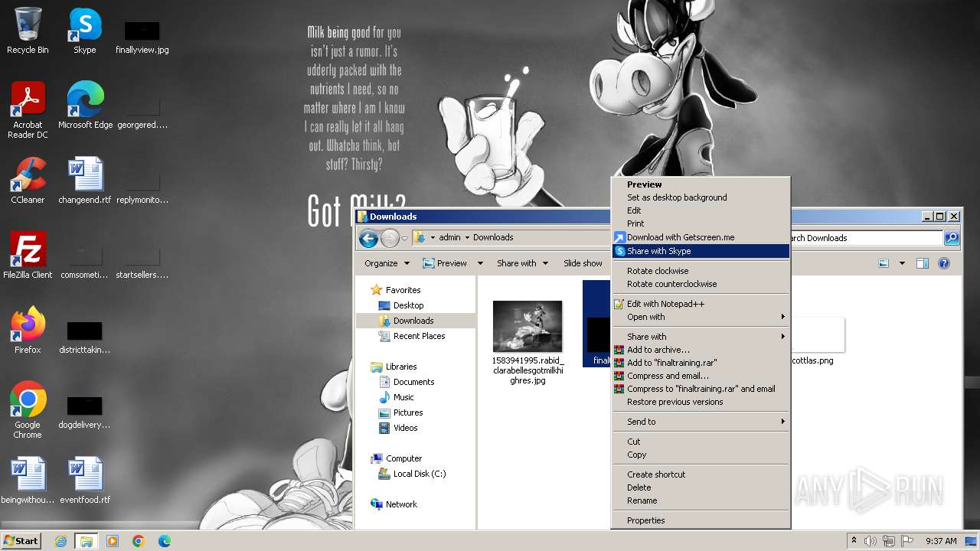Choose Rotate clockwise
Screen dimensions: 980x551
tap(701, 271)
